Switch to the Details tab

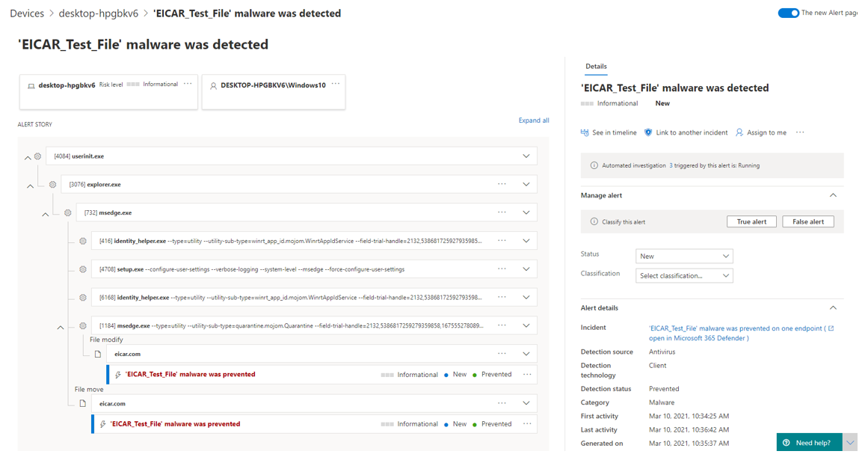[596, 67]
